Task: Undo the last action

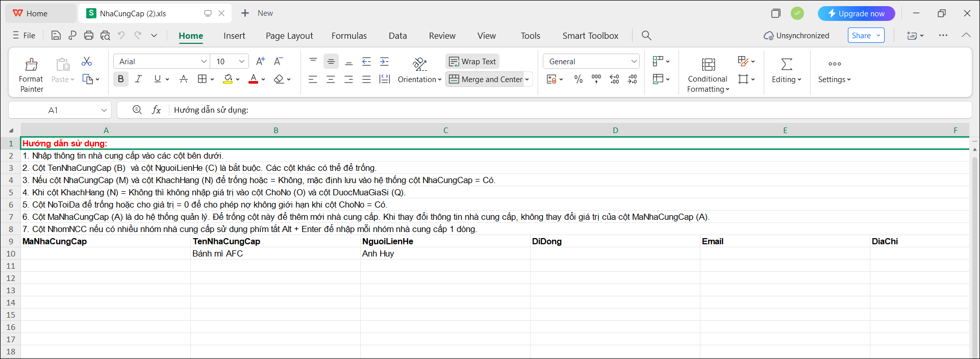Action: pos(121,35)
